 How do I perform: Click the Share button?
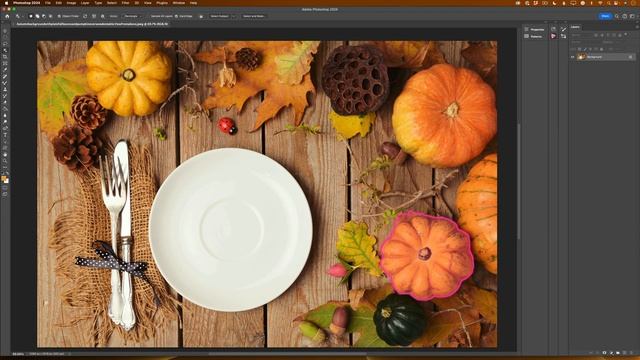pyautogui.click(x=605, y=16)
